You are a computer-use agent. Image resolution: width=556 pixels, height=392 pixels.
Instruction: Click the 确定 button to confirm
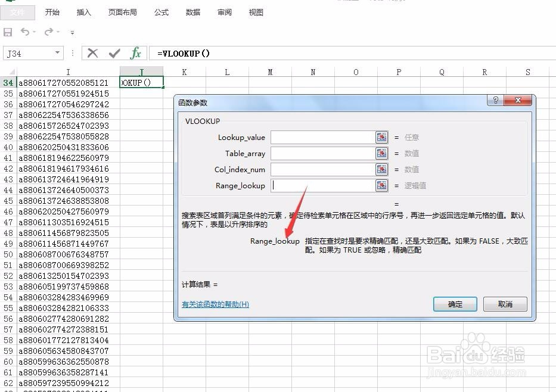(x=454, y=304)
